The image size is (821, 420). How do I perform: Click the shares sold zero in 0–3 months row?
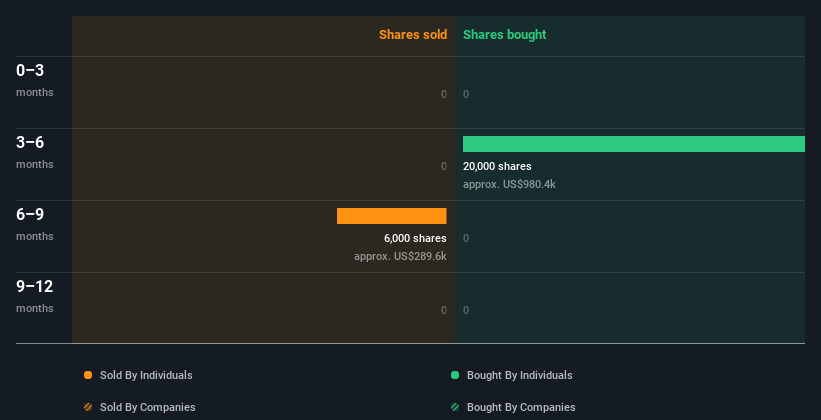pos(444,94)
